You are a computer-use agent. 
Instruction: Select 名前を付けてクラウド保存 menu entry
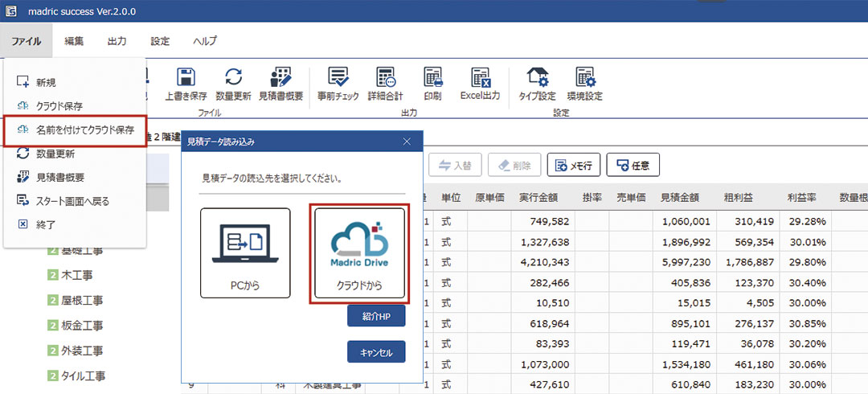click(x=75, y=131)
